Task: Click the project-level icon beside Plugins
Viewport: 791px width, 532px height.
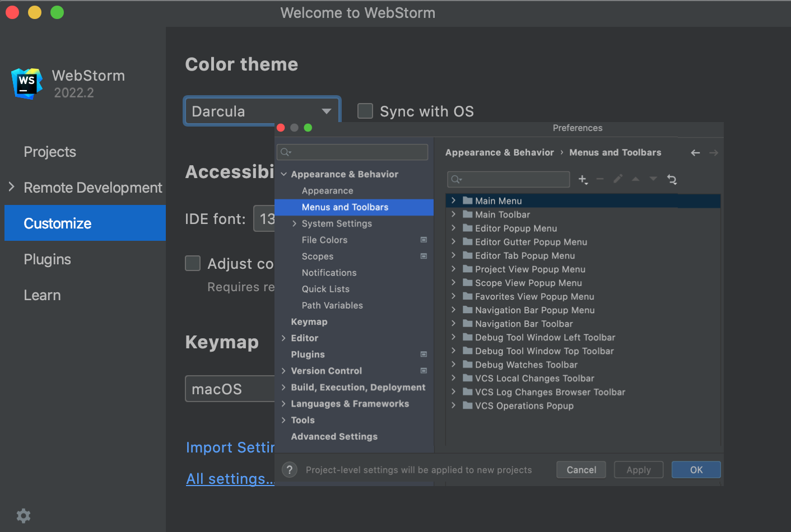Action: coord(424,354)
